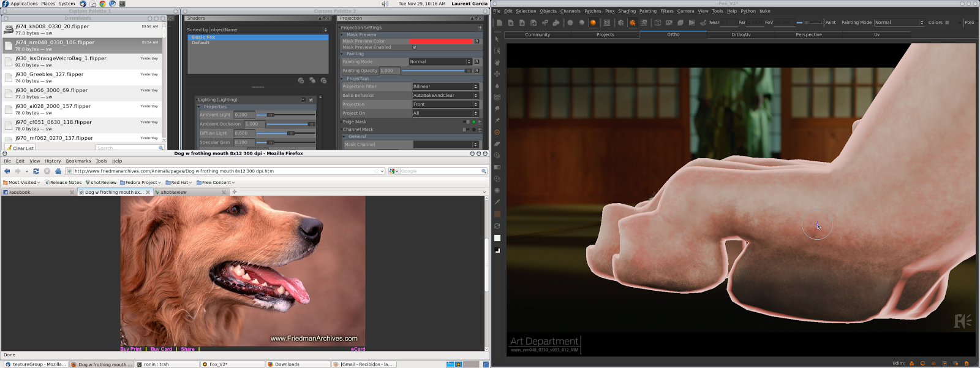Click the new document icon in Mari toolbar

(499, 23)
